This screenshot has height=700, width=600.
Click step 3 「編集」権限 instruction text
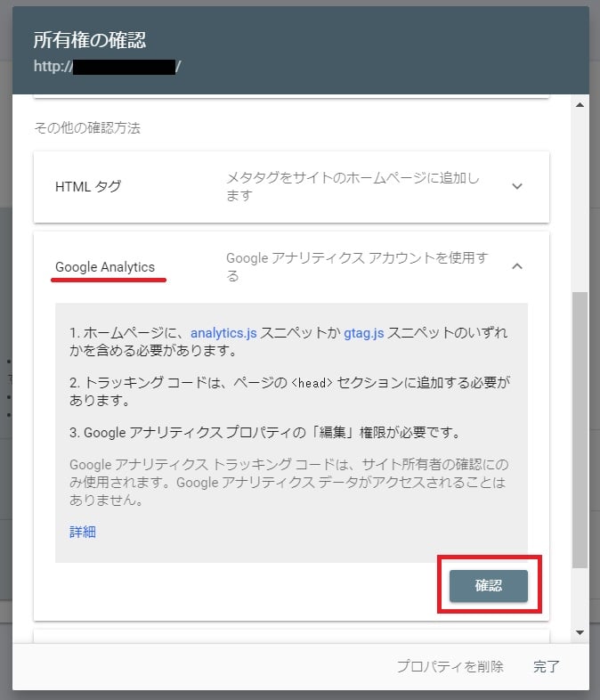pyautogui.click(x=265, y=432)
